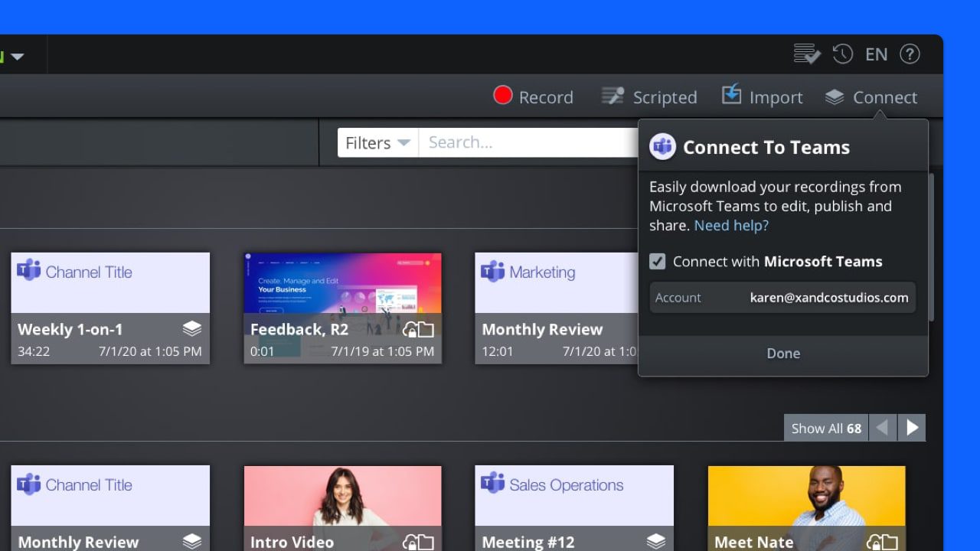
Task: Click Teams icon on the Channel Title card with Monthly Review title
Action: [29, 483]
